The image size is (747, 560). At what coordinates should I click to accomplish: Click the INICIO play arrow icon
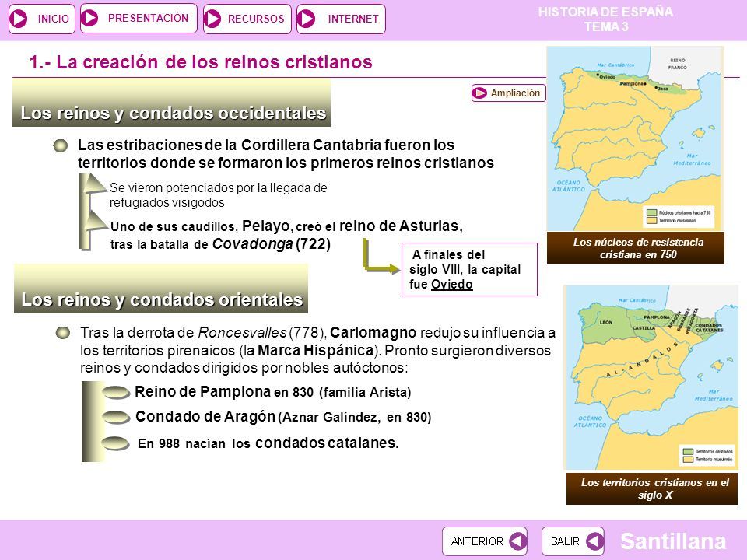click(x=19, y=19)
